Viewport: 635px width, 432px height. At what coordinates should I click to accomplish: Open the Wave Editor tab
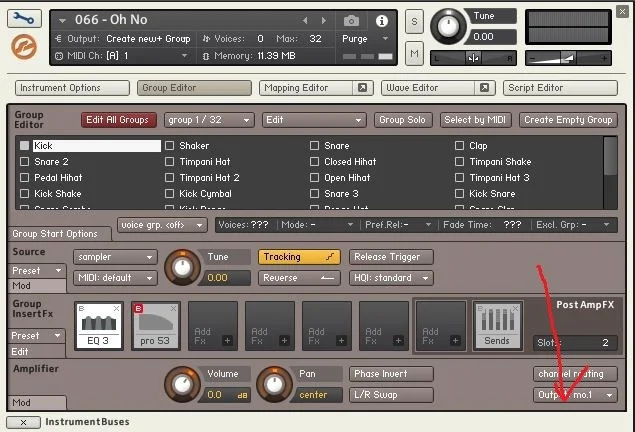(x=428, y=88)
